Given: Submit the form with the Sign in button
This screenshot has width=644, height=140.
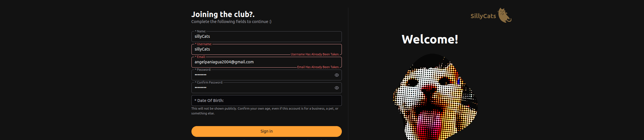Looking at the screenshot, I should 266,131.
